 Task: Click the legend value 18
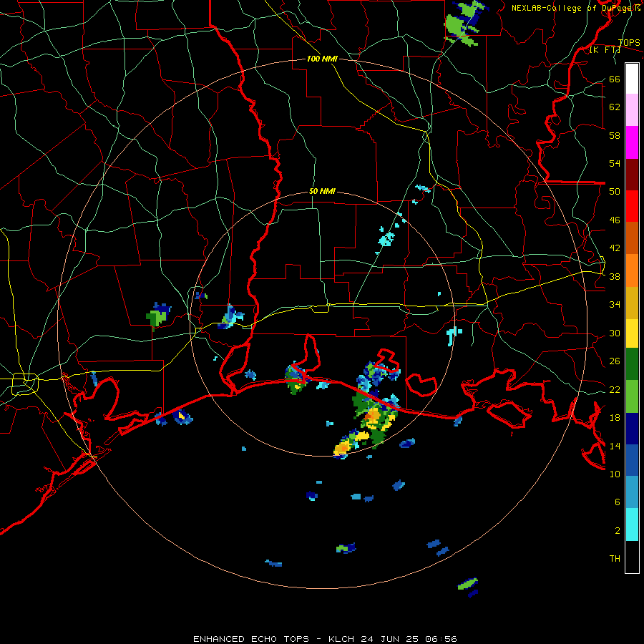615,418
